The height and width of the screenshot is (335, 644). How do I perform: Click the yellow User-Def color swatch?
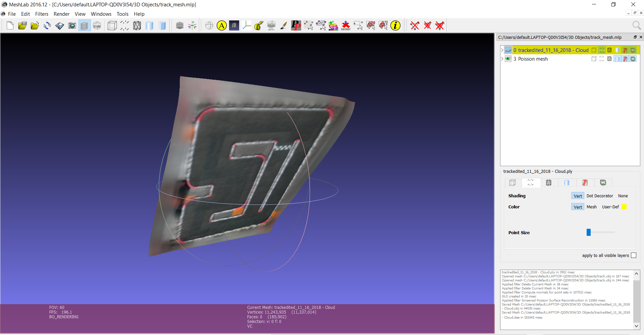624,207
